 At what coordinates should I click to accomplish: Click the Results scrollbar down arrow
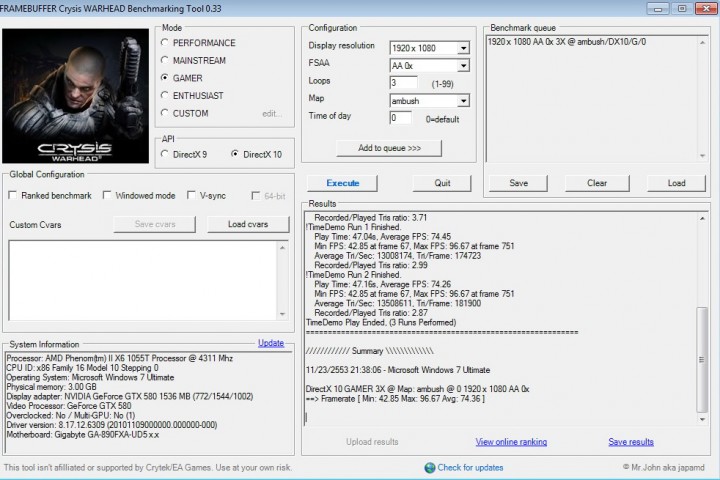[x=702, y=419]
